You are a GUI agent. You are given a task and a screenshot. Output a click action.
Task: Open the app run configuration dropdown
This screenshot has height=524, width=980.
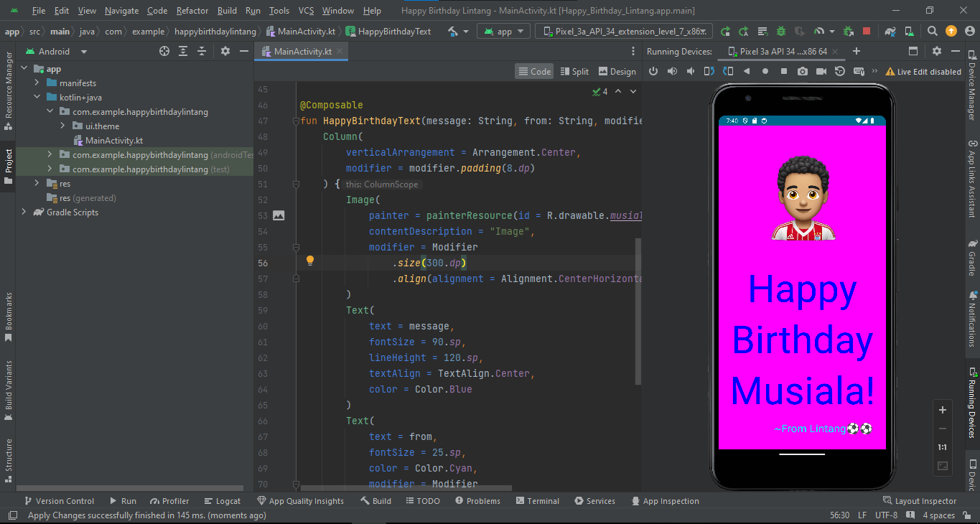[x=504, y=32]
